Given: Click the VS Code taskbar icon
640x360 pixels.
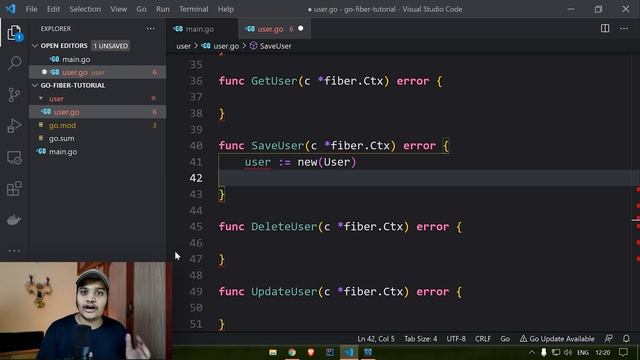Looking at the screenshot, I should point(349,352).
